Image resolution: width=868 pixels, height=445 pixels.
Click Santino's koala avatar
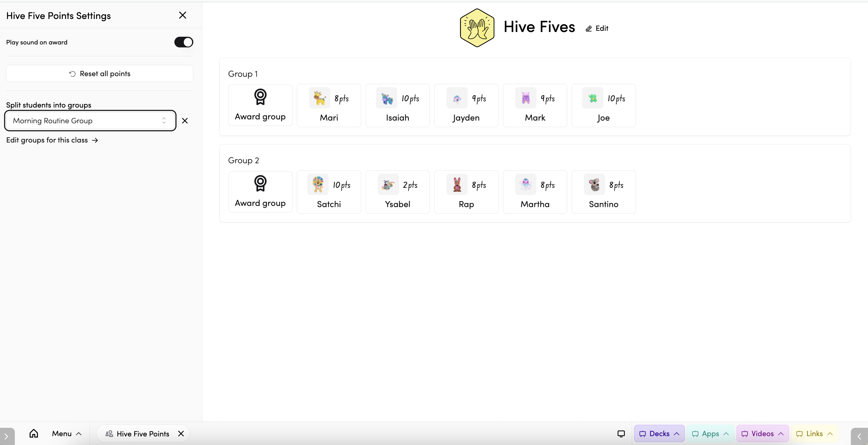tap(594, 185)
